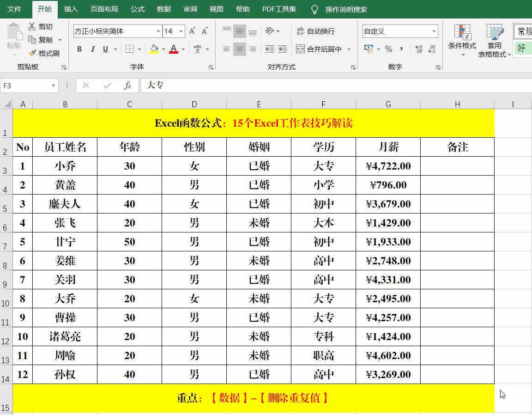Screen dimensions: 532x415
Task: Click the Increase Indent icon
Action: click(283, 49)
